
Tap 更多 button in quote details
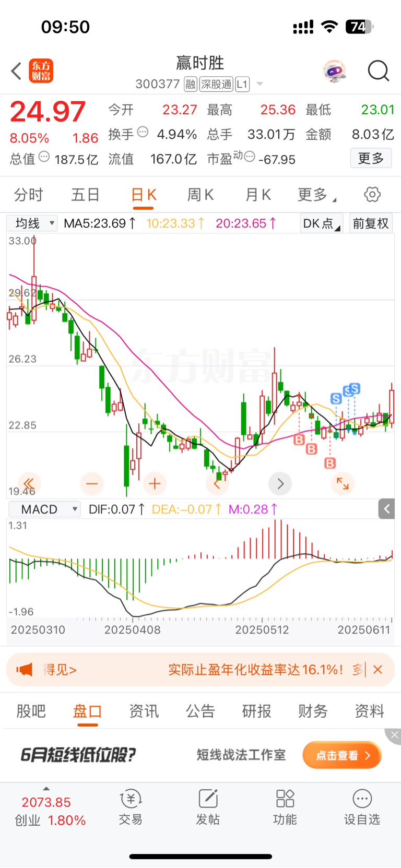pyautogui.click(x=371, y=158)
